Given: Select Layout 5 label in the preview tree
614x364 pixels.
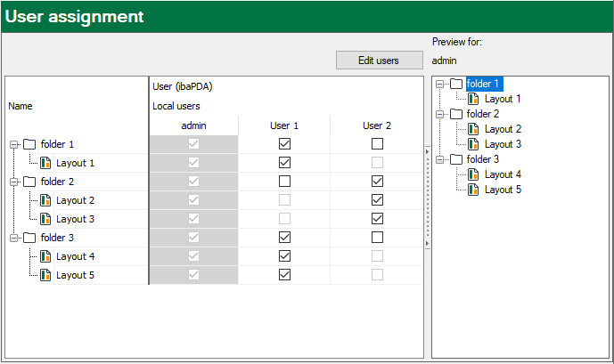Looking at the screenshot, I should (x=503, y=190).
